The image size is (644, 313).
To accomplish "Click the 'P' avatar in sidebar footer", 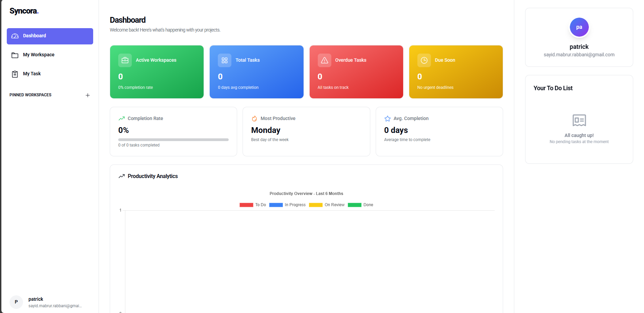I will [16, 302].
